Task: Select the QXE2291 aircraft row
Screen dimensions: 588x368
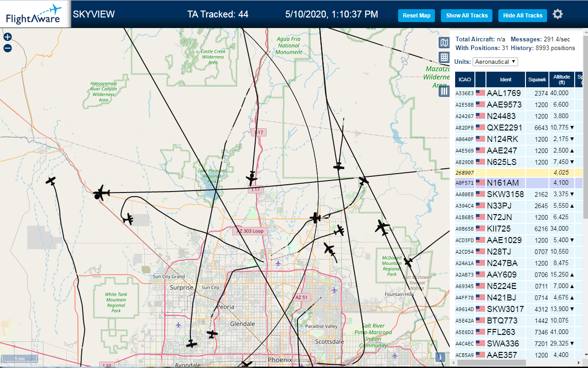Action: click(x=519, y=127)
